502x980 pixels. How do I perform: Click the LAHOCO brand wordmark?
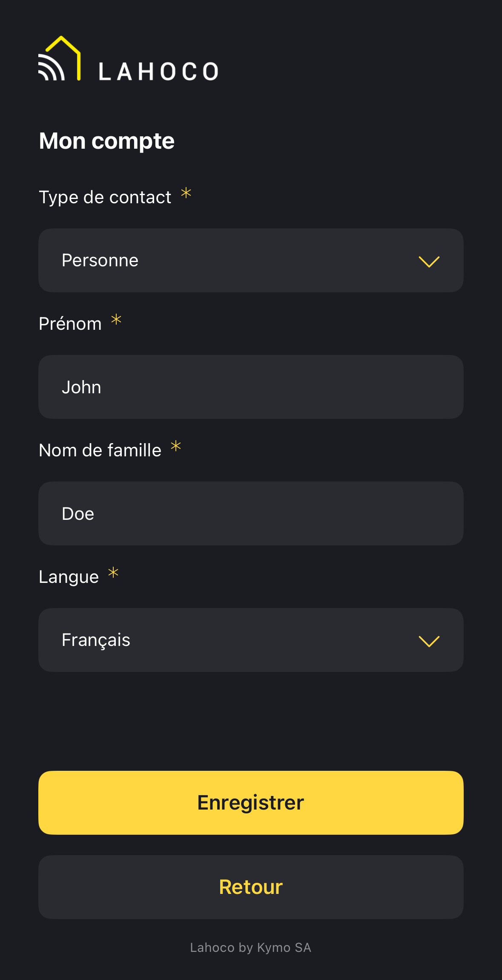tap(158, 72)
